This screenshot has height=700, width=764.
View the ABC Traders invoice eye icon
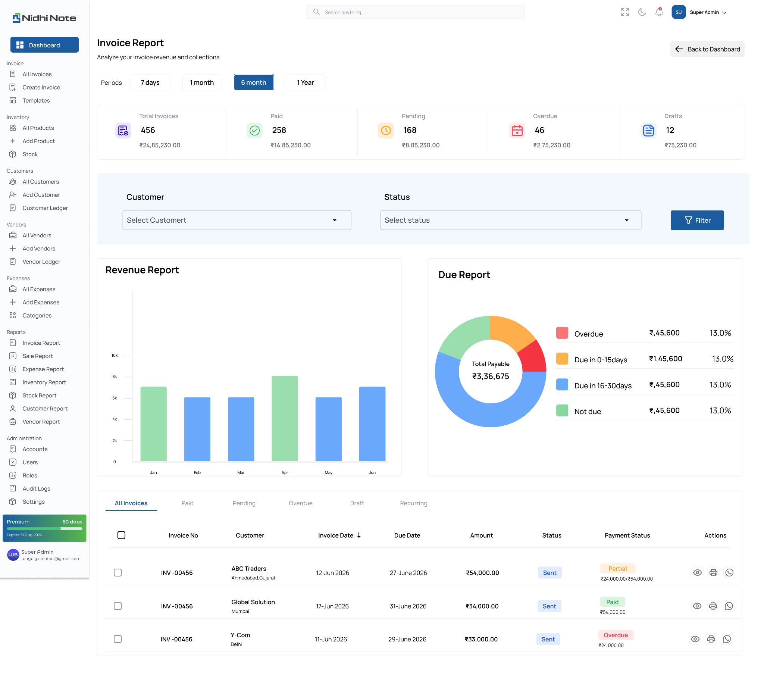click(x=697, y=573)
